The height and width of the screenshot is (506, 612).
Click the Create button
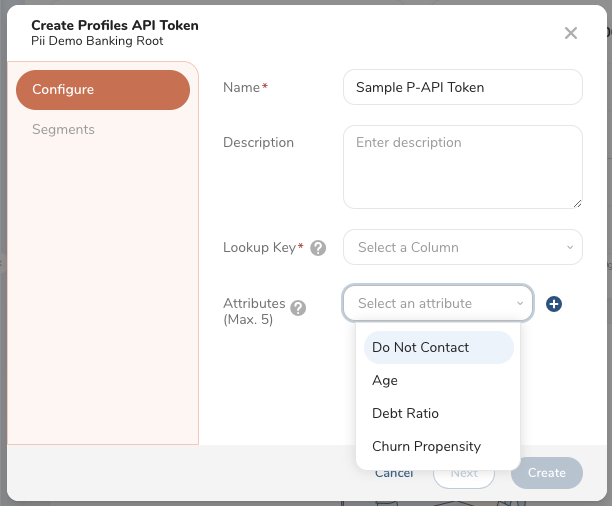[547, 473]
